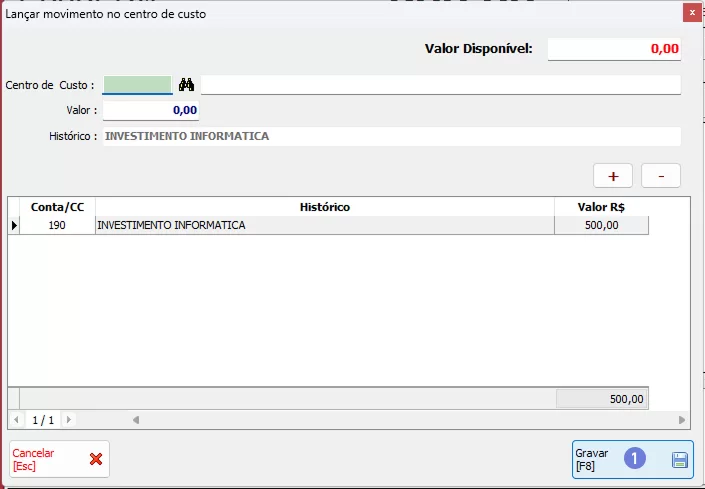The height and width of the screenshot is (489, 705).
Task: Go to the previous record in pager
Action: tap(17, 420)
